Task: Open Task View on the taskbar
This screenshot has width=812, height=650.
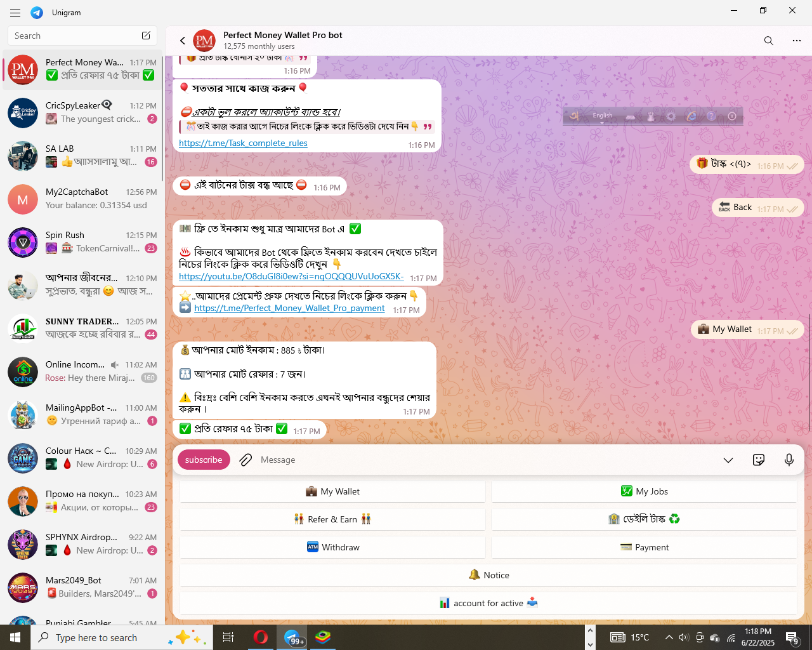Action: pyautogui.click(x=228, y=637)
